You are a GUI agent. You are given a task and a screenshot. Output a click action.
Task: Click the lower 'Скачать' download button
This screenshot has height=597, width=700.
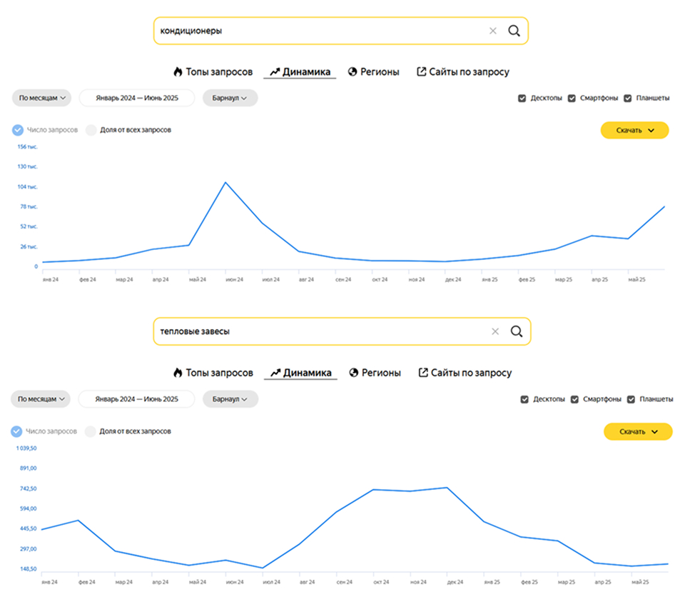coord(637,431)
